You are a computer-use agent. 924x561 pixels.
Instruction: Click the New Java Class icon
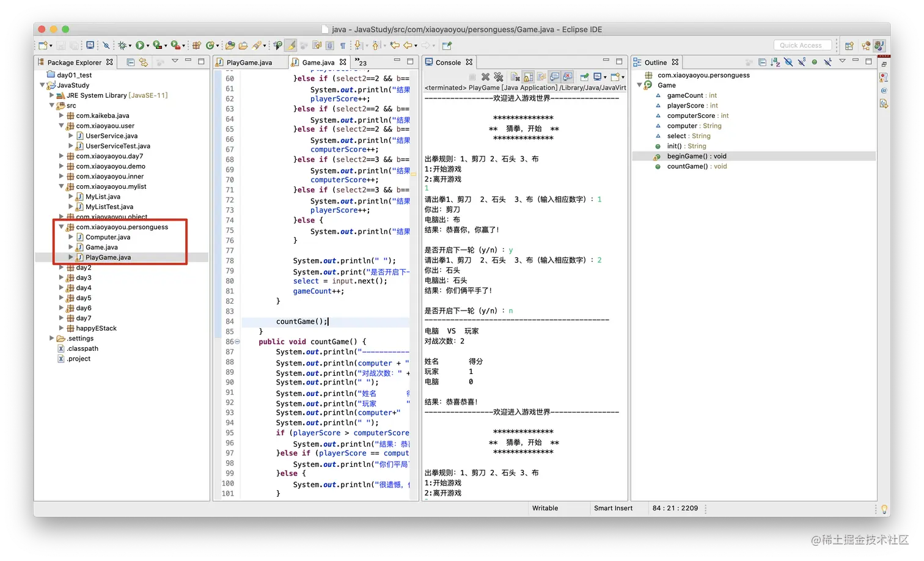tap(210, 45)
